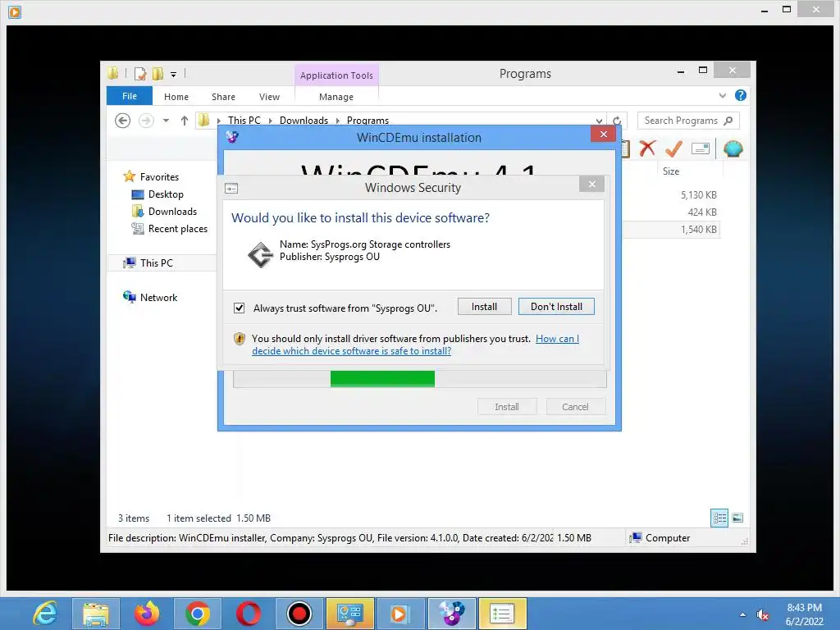Click the rename toolbar icon
The image size is (840, 630).
pyautogui.click(x=701, y=148)
